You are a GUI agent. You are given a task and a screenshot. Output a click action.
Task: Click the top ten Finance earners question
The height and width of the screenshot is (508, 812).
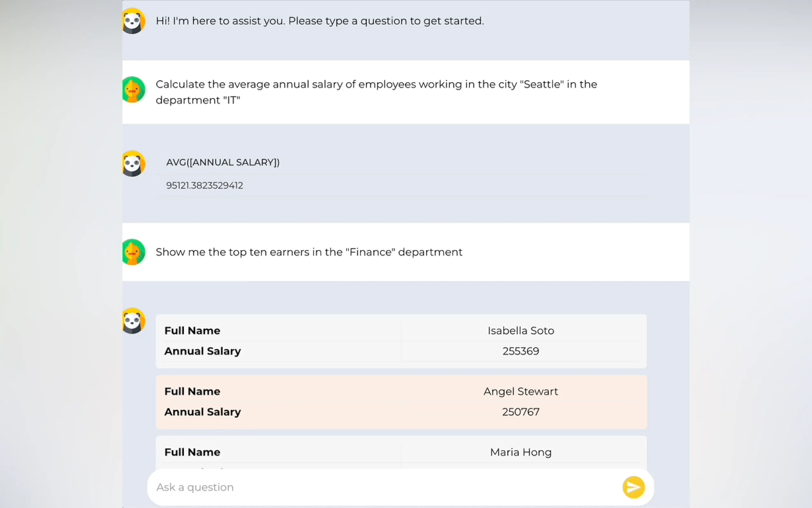(309, 252)
